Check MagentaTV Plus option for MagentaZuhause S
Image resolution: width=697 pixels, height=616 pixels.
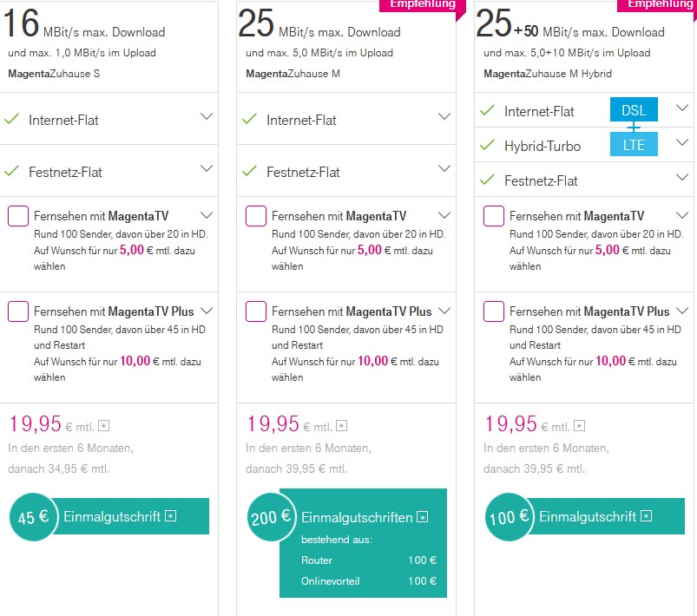[18, 311]
